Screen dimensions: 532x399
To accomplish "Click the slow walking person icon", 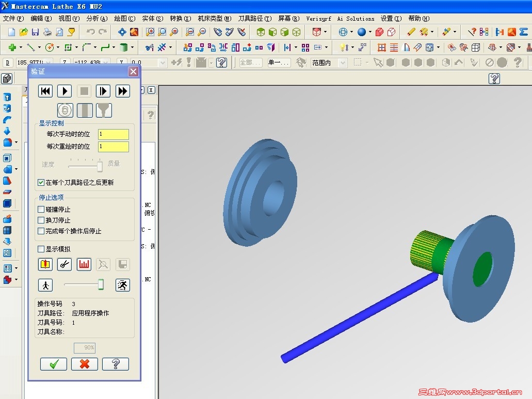I will [45, 285].
